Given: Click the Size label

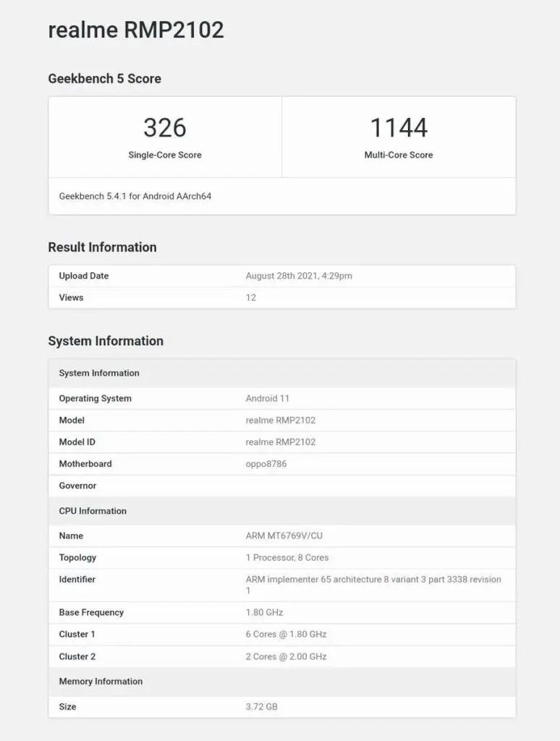Looking at the screenshot, I should (x=67, y=707).
